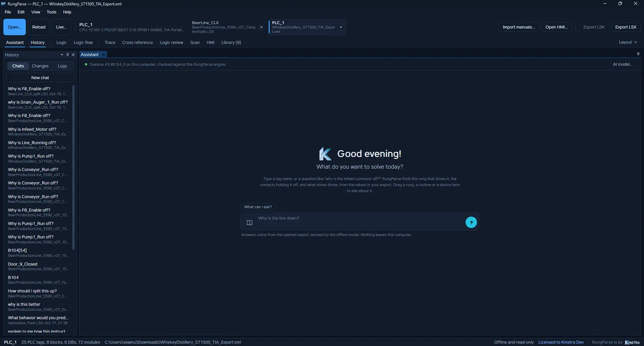The width and height of the screenshot is (644, 346).
Task: Select the History view tab
Action: 37,43
